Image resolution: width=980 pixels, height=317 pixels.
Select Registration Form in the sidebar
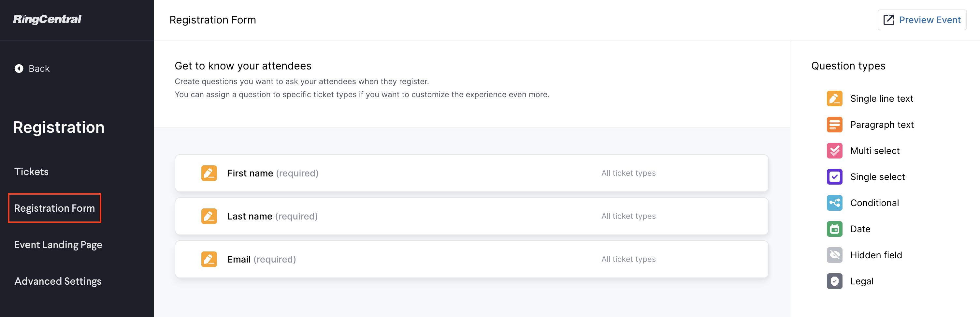[54, 208]
